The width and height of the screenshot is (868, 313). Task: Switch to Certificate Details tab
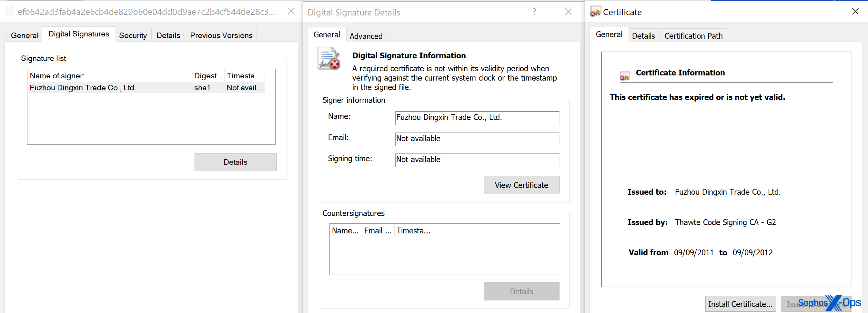[643, 36]
